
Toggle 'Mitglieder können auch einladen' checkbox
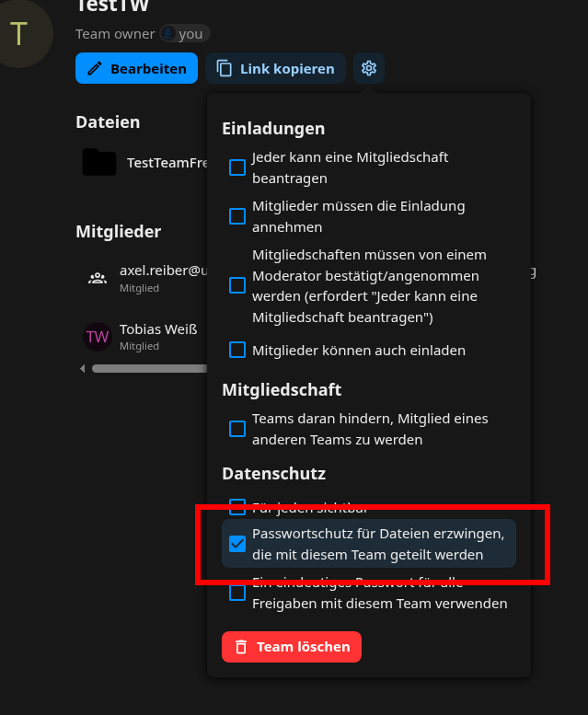[x=237, y=350]
